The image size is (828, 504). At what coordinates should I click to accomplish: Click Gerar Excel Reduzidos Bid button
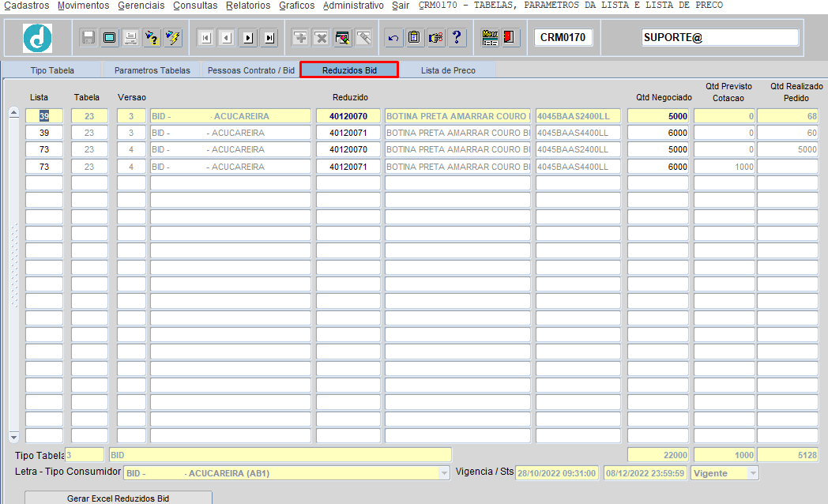pyautogui.click(x=119, y=498)
